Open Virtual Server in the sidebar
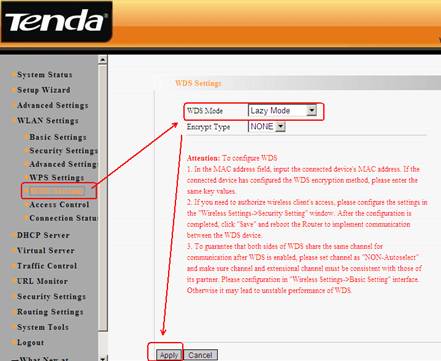The height and width of the screenshot is (361, 441). click(x=46, y=251)
